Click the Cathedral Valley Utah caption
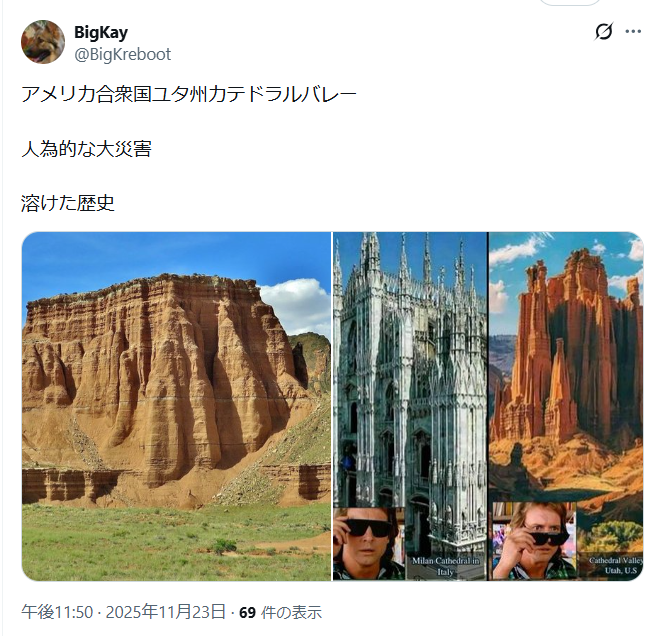Viewport: 659px width, 636px height. (616, 565)
